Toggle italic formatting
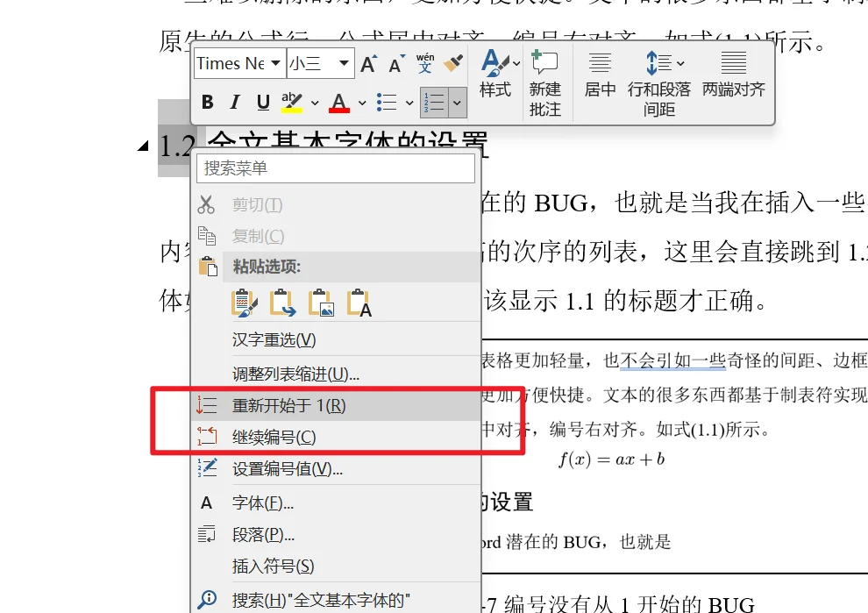Viewport: 868px width, 613px height. tap(235, 103)
